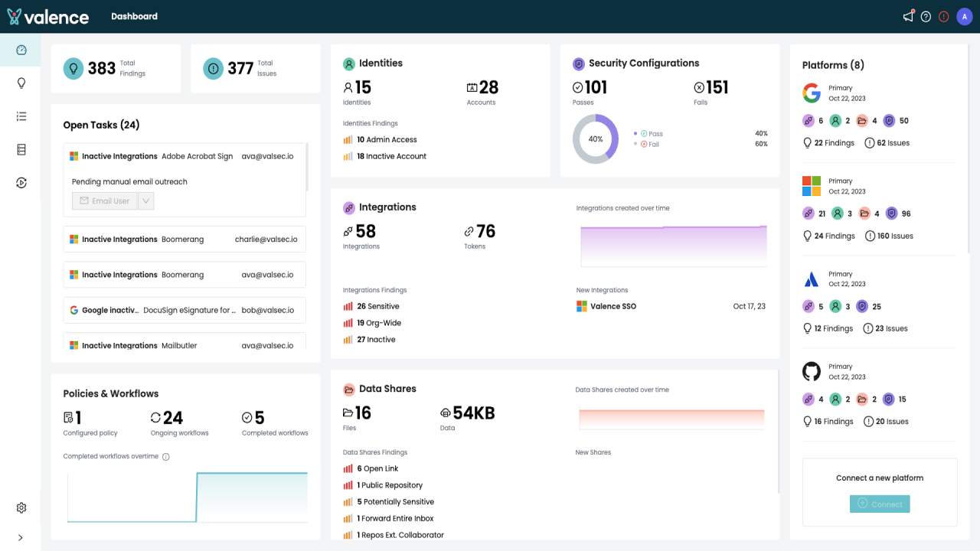Expand the sidebar with the bottom chevron
Screen dimensions: 980x551
(x=21, y=538)
